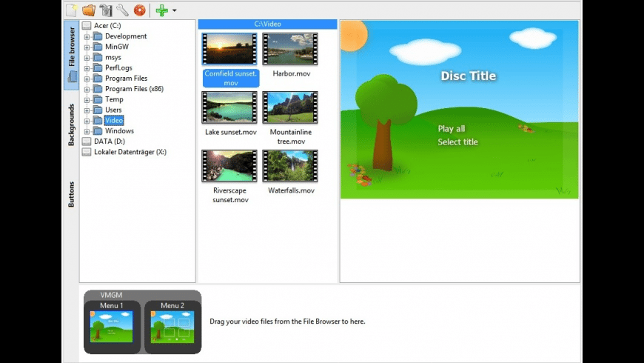Select the Lake sunset.mov thumbnail
644x363 pixels.
tap(229, 107)
